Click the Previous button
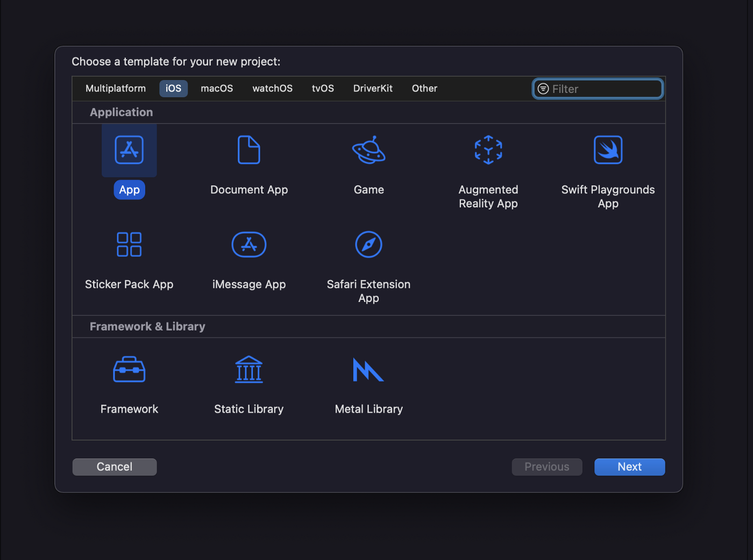Viewport: 753px width, 560px height. pos(547,467)
